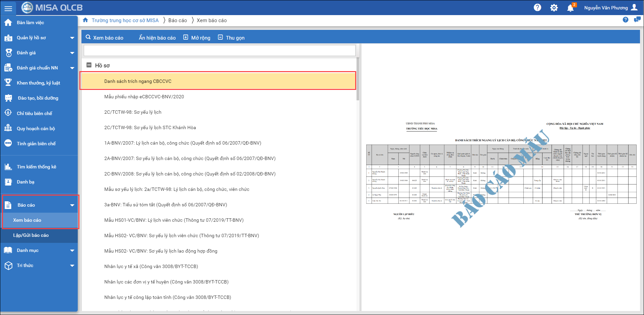Image resolution: width=644 pixels, height=315 pixels.
Task: Click the feedback chat icon
Action: click(637, 20)
